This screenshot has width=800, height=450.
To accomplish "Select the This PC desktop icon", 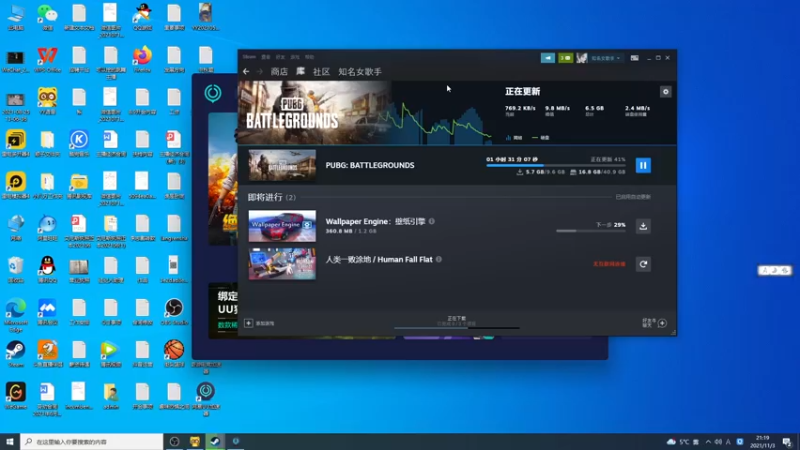I will (16, 17).
